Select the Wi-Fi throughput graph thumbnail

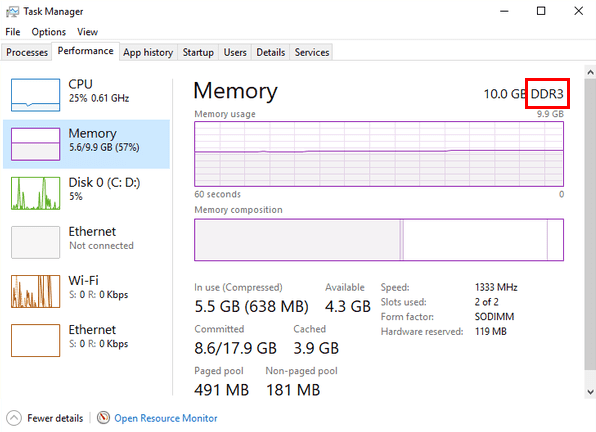35,291
